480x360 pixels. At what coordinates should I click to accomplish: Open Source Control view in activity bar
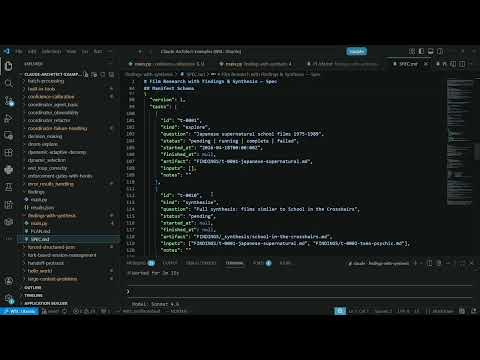8,101
